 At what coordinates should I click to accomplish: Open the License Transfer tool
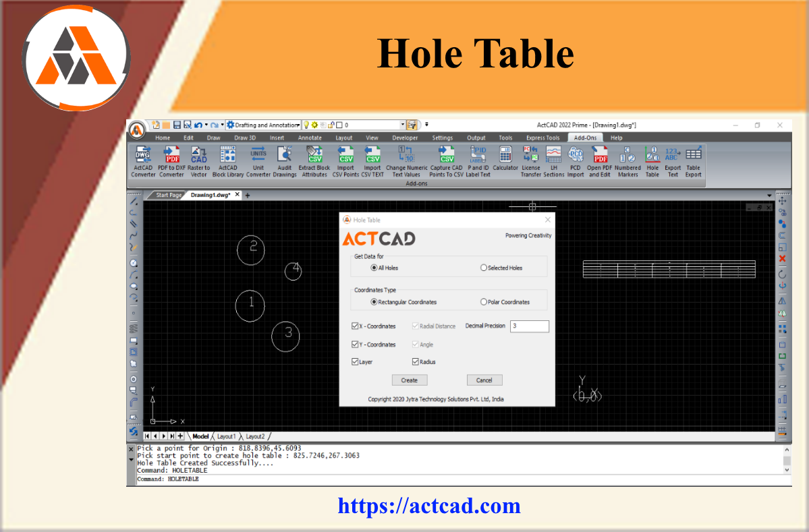tap(530, 162)
